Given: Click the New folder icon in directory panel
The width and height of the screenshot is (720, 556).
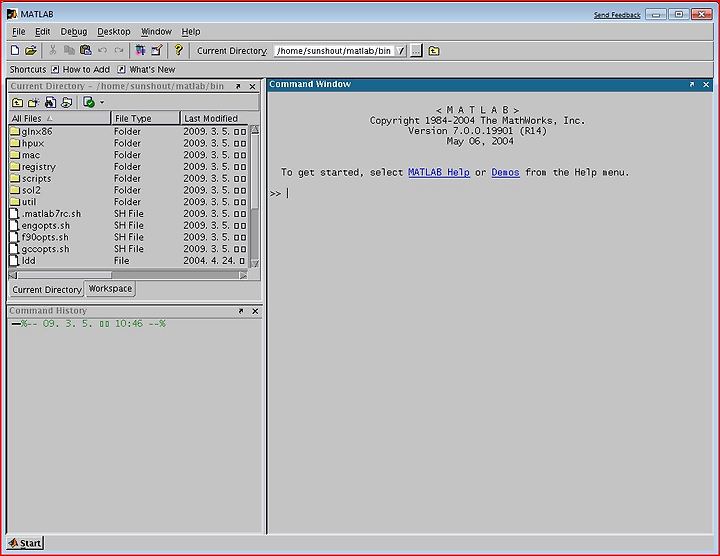Looking at the screenshot, I should coord(34,102).
